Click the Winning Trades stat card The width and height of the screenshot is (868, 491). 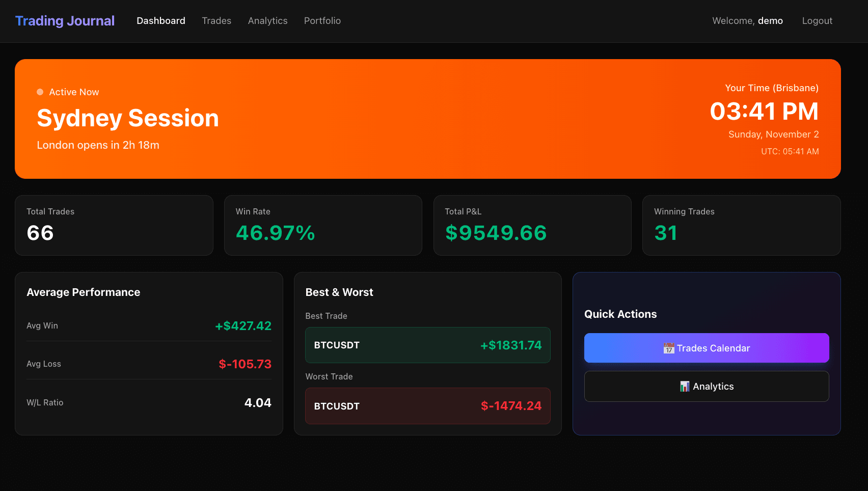click(x=742, y=225)
